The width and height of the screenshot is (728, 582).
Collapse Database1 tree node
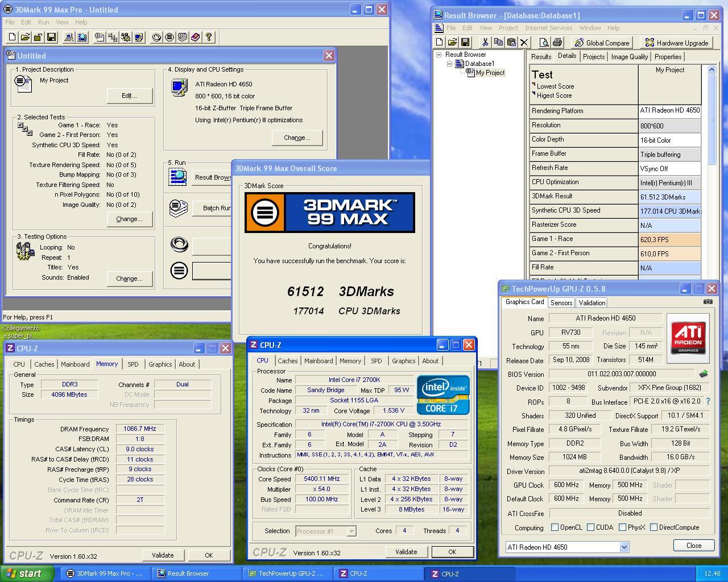(x=449, y=64)
